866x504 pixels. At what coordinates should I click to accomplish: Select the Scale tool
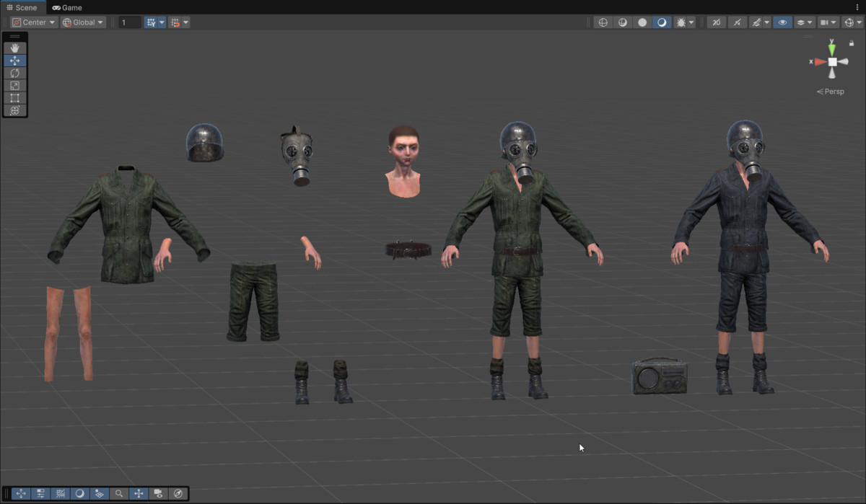point(14,85)
